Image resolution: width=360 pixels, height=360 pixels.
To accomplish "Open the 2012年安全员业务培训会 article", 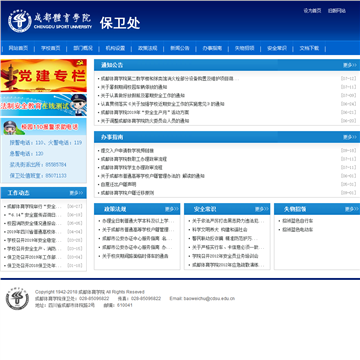I will tap(225, 256).
